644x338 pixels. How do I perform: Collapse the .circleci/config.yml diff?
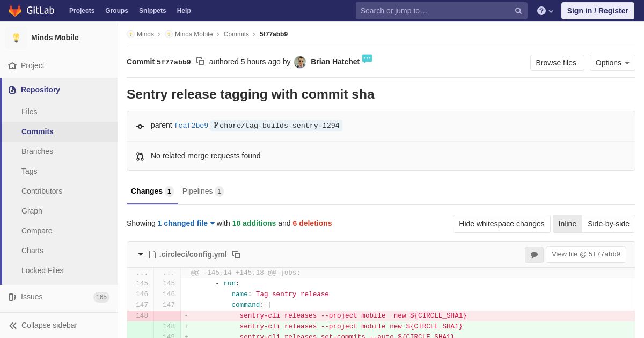[141, 254]
